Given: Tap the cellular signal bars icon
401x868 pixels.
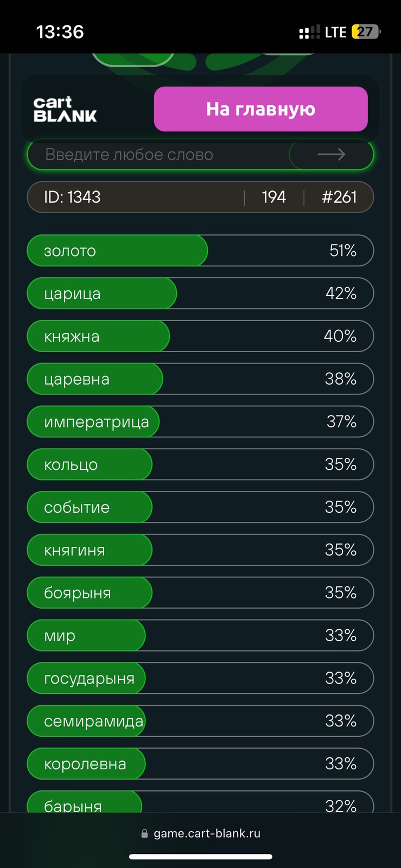Looking at the screenshot, I should point(309,32).
